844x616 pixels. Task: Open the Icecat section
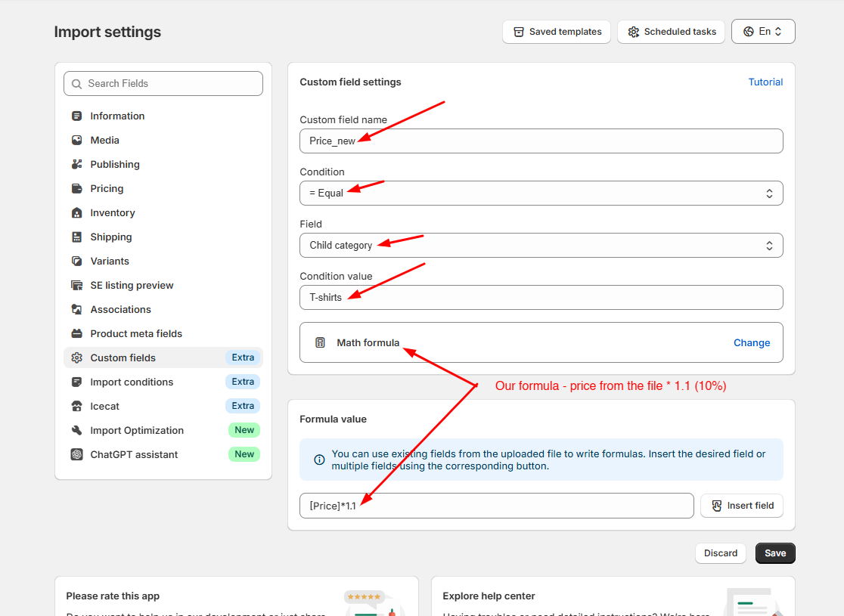[x=163, y=407]
